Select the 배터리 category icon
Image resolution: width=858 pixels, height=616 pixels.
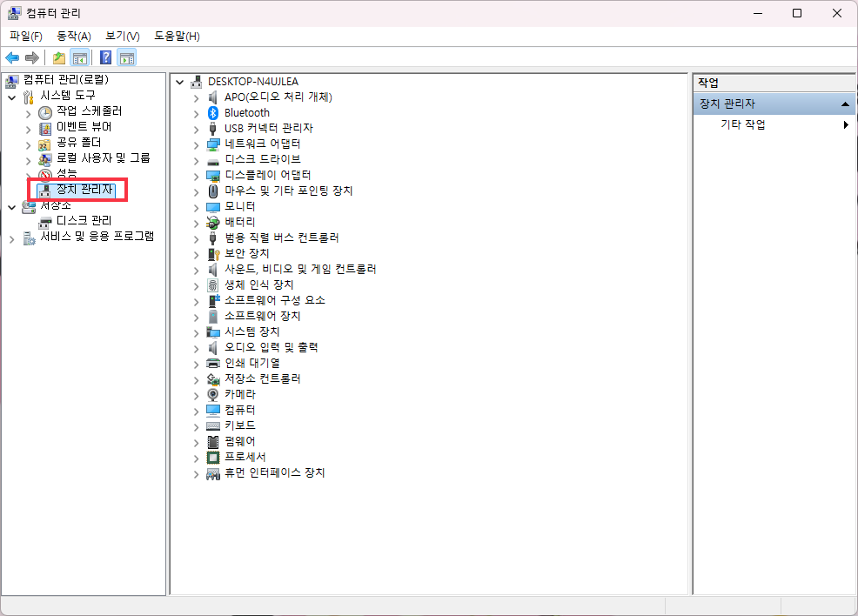[x=211, y=222]
